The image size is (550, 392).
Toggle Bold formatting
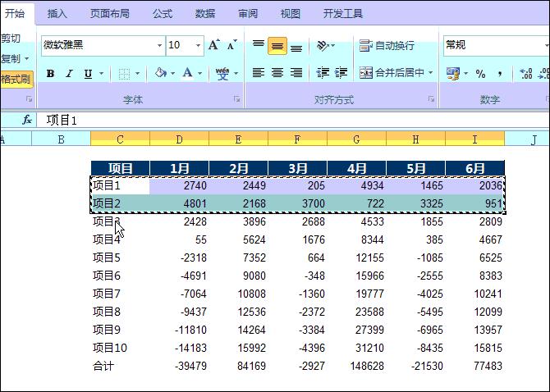point(51,74)
